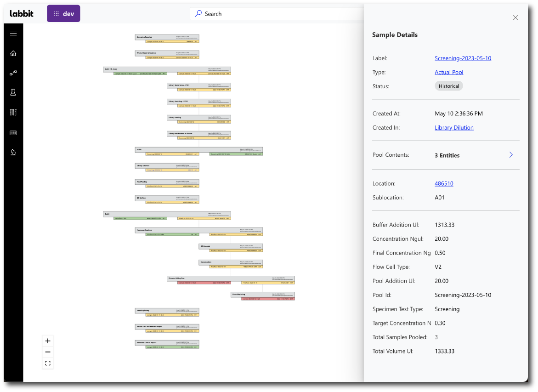Close the Sample Details panel
The image size is (538, 392).
[515, 18]
